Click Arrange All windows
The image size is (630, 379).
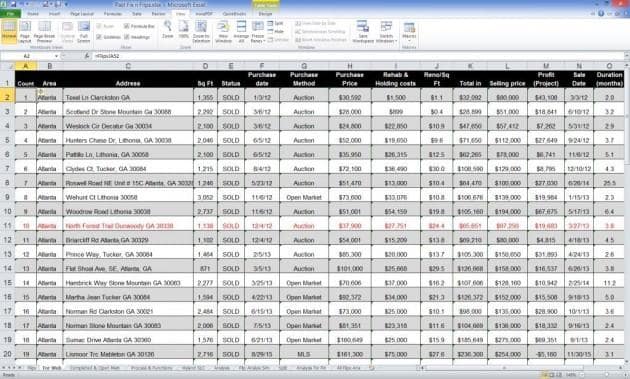pos(241,31)
